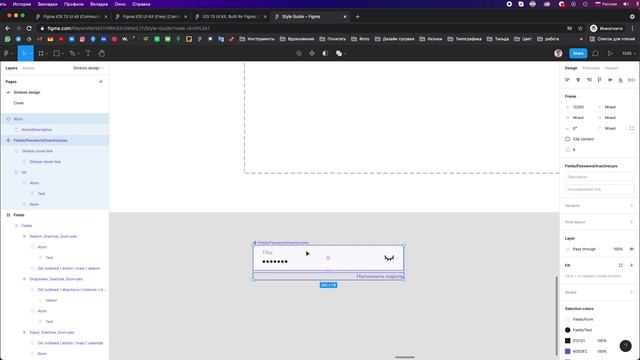Switch to the Prototype tab
The width and height of the screenshot is (640, 360).
(x=591, y=68)
